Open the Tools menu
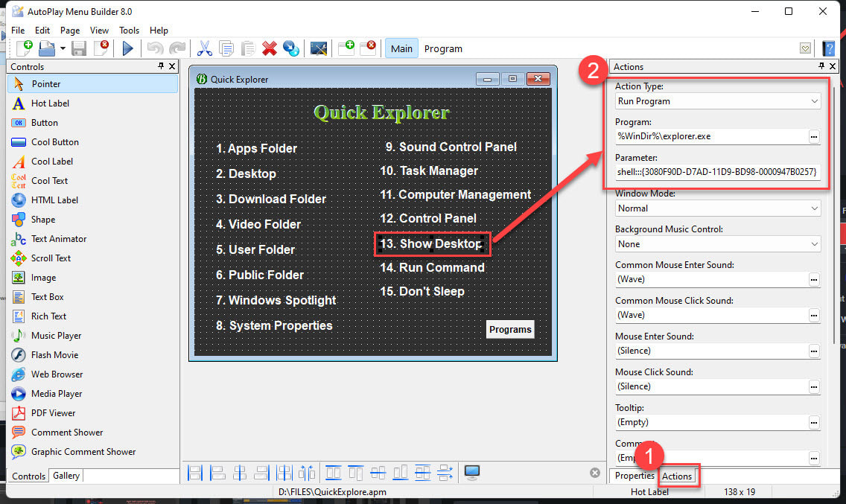 129,31
